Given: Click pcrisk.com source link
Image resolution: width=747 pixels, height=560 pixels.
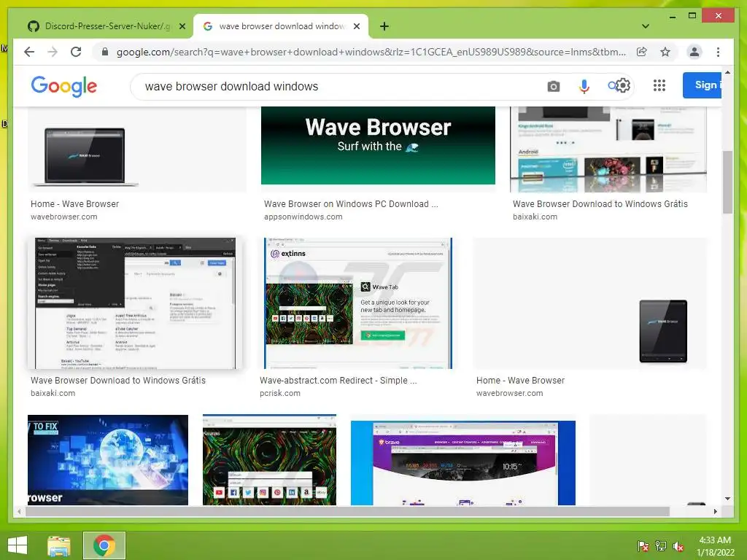Looking at the screenshot, I should point(280,393).
